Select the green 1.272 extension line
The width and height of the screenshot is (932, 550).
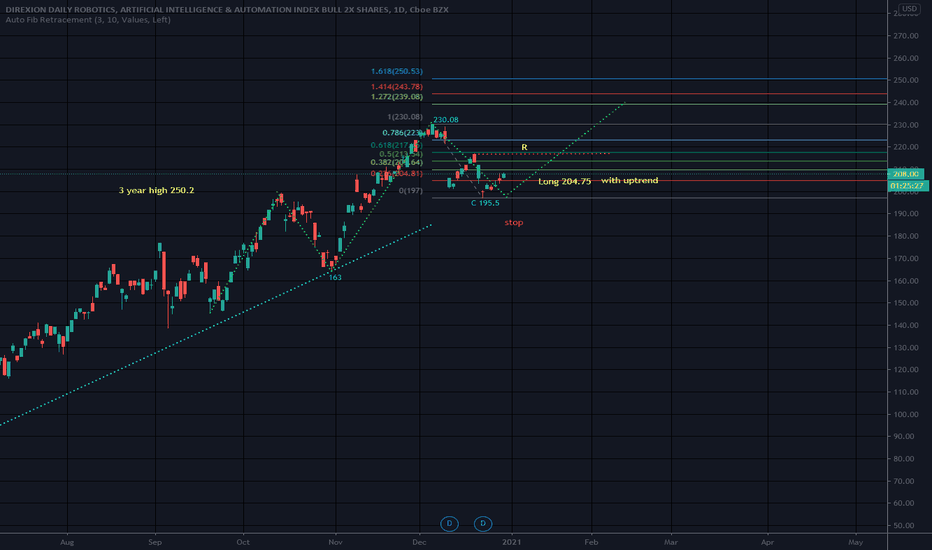point(659,104)
